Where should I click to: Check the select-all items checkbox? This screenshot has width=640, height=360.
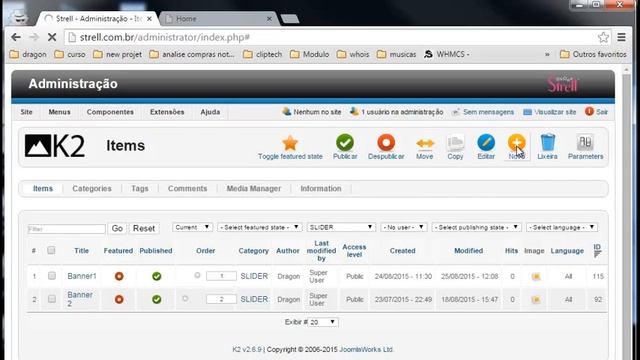(51, 250)
